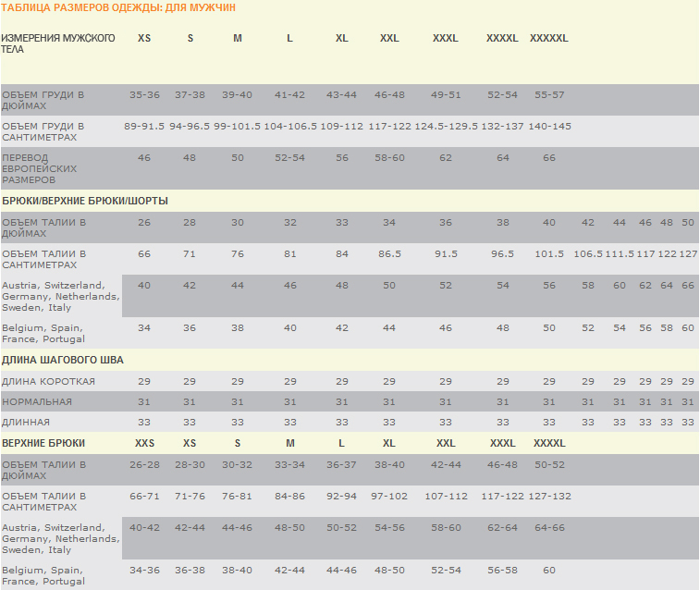
Task: Select the cell '132-137'
Action: [x=502, y=127]
